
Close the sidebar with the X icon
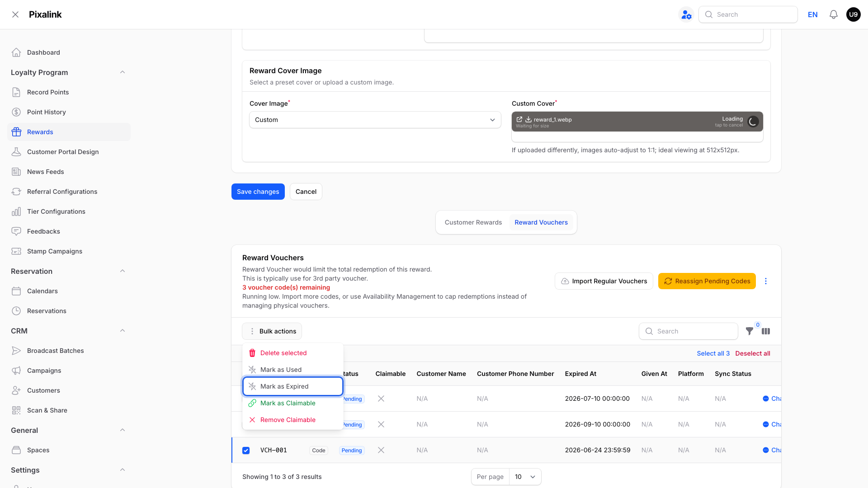point(15,14)
